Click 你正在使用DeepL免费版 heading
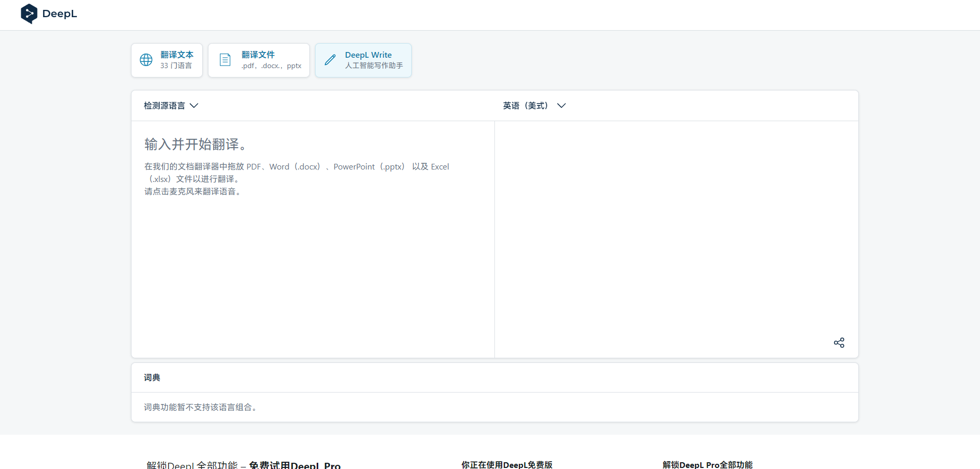The height and width of the screenshot is (469, 980). coord(507,465)
